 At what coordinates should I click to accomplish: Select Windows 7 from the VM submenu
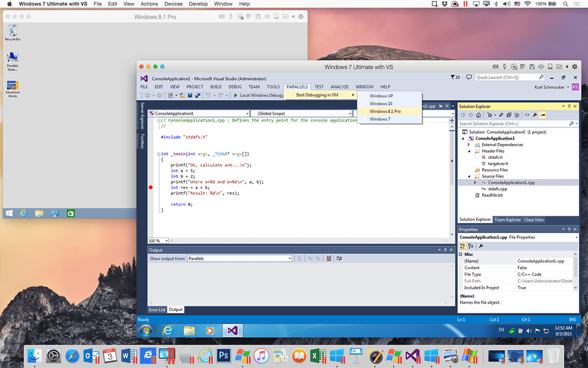click(x=389, y=119)
